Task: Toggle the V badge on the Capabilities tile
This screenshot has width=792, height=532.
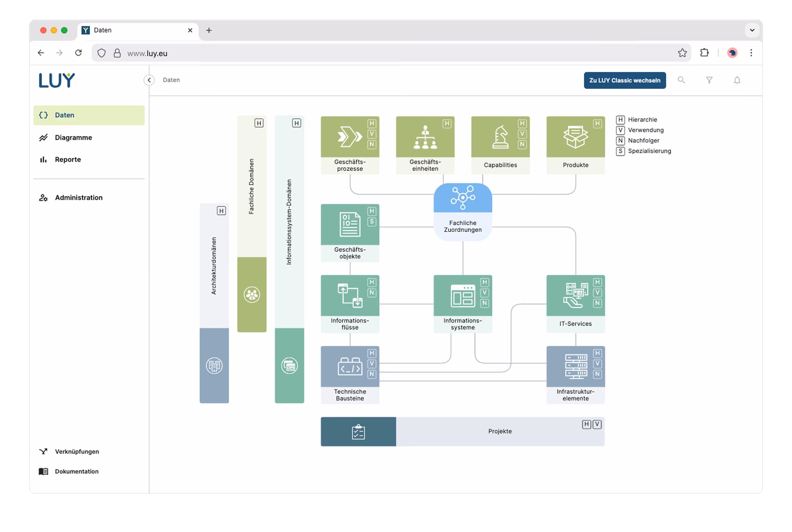Action: click(x=522, y=134)
